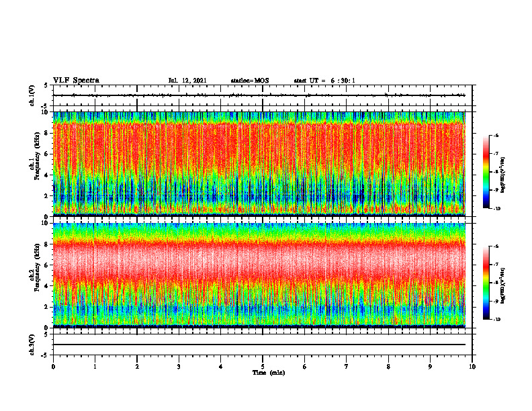Click time-axis tick label "7"

pos(347,367)
